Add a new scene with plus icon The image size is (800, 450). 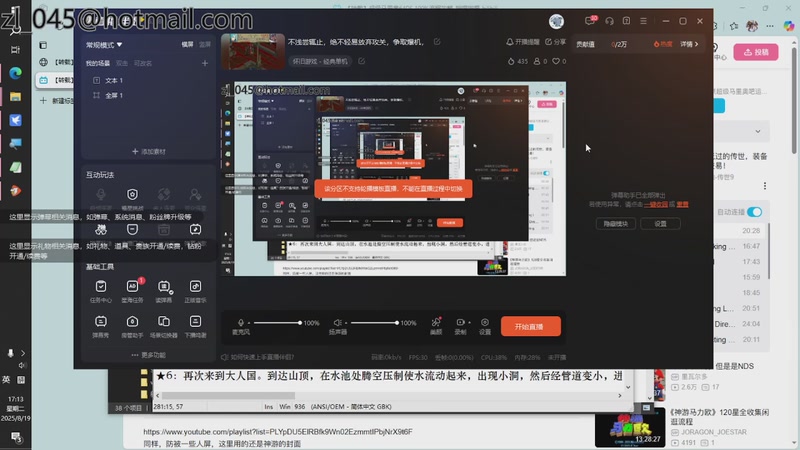click(205, 63)
